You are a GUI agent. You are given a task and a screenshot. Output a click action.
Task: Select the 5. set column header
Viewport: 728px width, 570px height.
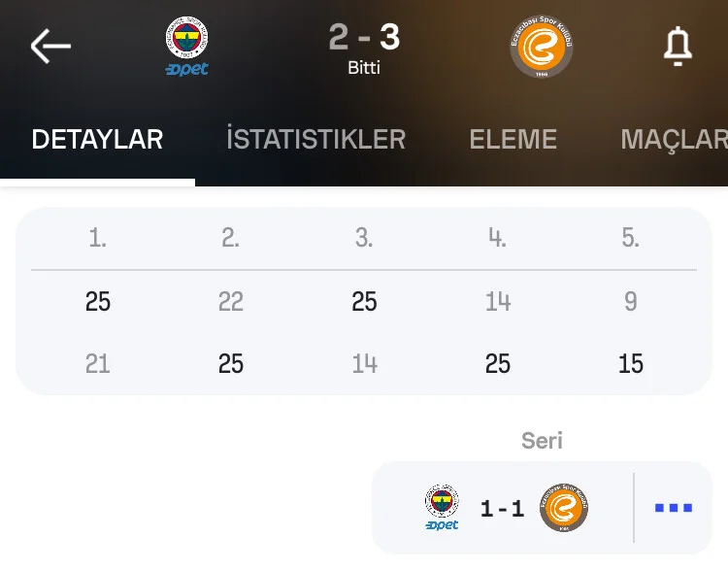click(x=631, y=238)
